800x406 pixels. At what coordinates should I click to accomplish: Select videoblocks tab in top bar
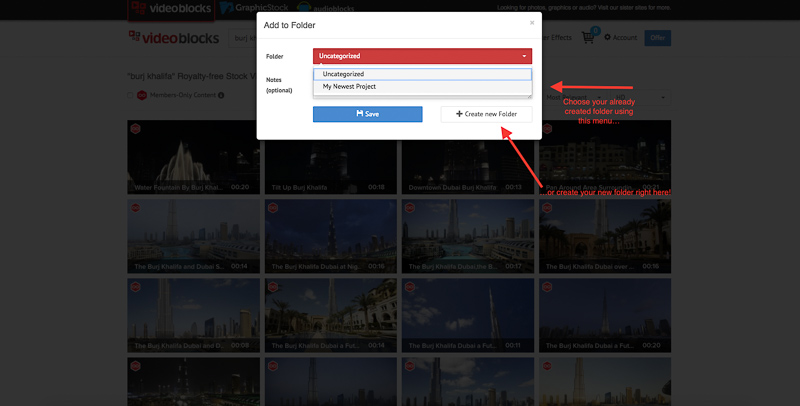171,9
